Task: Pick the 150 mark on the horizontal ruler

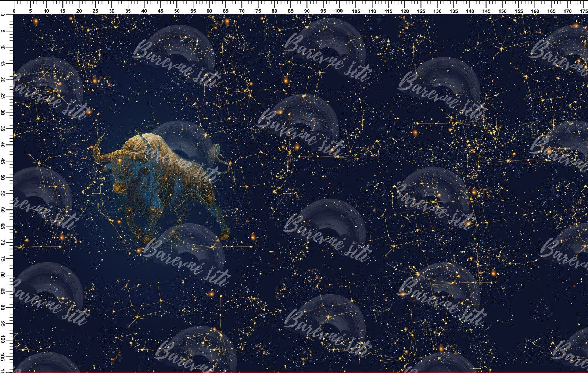Action: click(502, 11)
